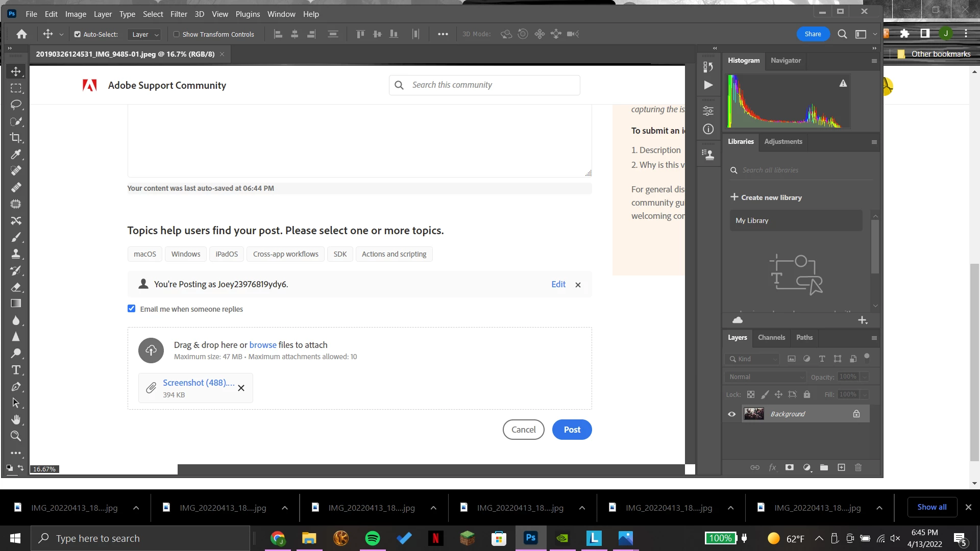Image resolution: width=980 pixels, height=551 pixels.
Task: Open the Filter menu
Action: pyautogui.click(x=179, y=14)
